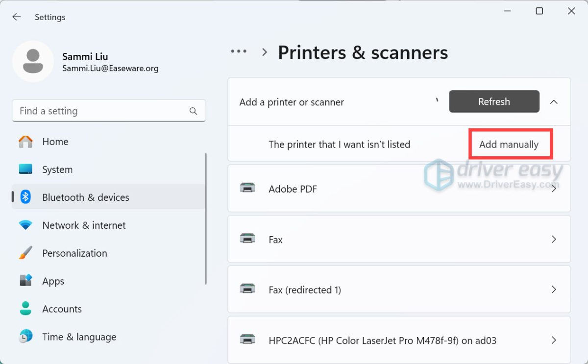Select Time & language settings
This screenshot has width=588, height=364.
[x=79, y=337]
